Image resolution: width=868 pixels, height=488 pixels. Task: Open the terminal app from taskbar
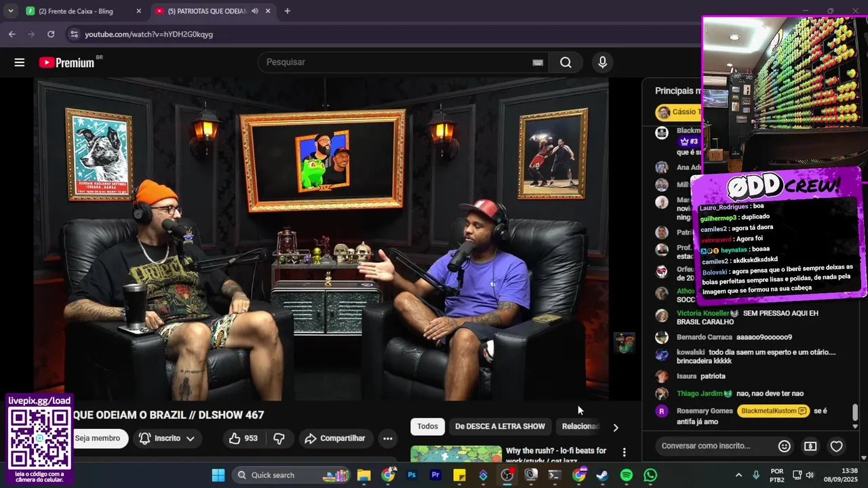(555, 475)
